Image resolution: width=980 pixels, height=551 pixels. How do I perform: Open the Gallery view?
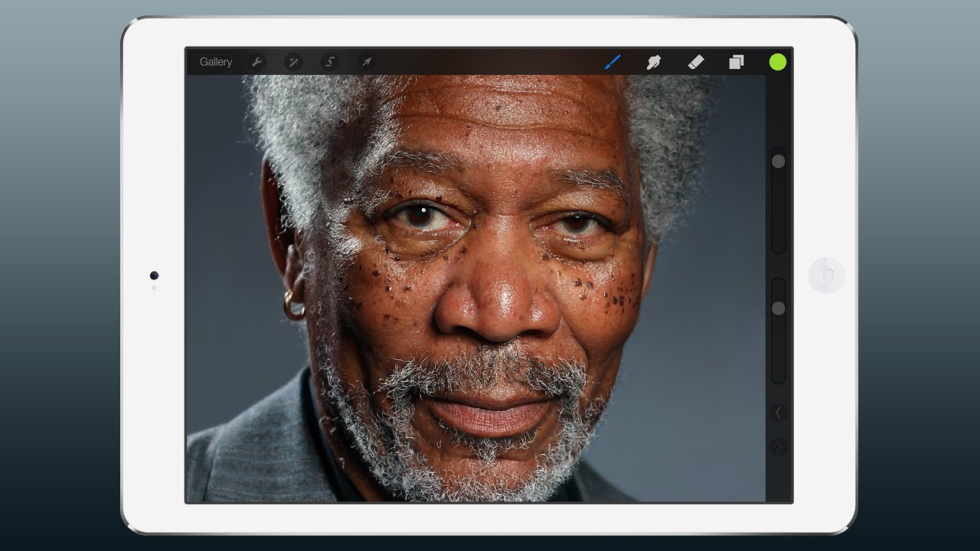(215, 62)
